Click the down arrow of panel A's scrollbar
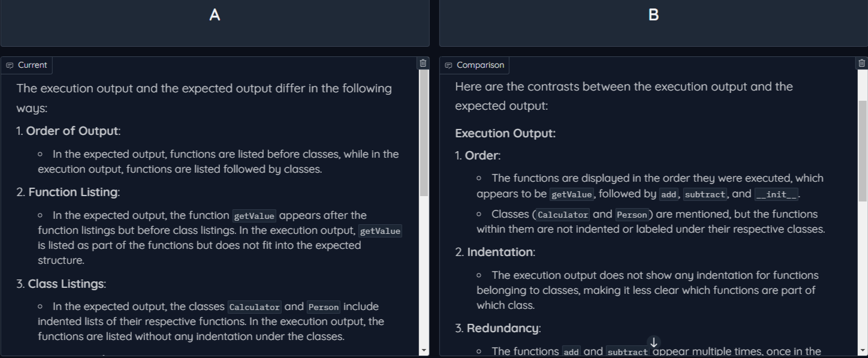The image size is (868, 358). point(424,350)
